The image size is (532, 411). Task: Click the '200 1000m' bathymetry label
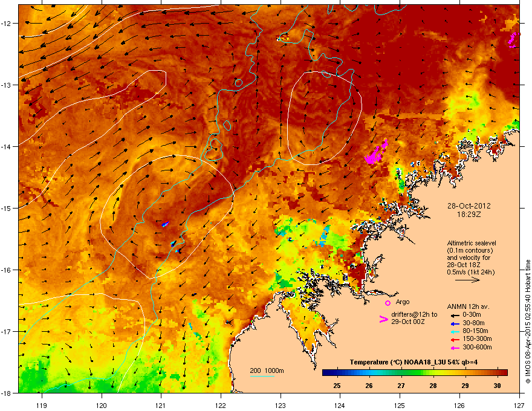[267, 371]
